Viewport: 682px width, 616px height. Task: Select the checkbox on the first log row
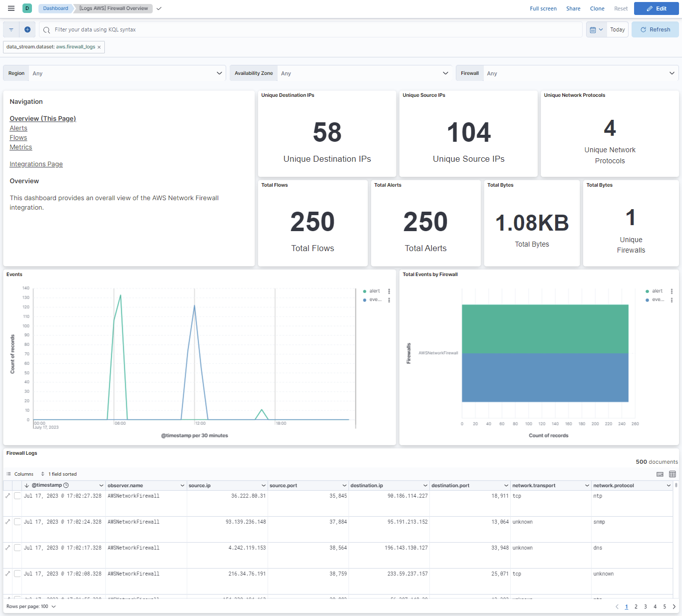pos(17,496)
